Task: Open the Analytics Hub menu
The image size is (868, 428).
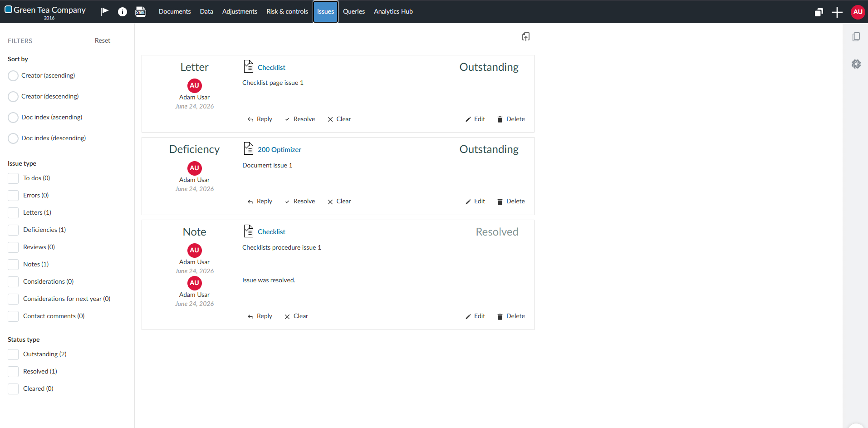Action: click(393, 12)
